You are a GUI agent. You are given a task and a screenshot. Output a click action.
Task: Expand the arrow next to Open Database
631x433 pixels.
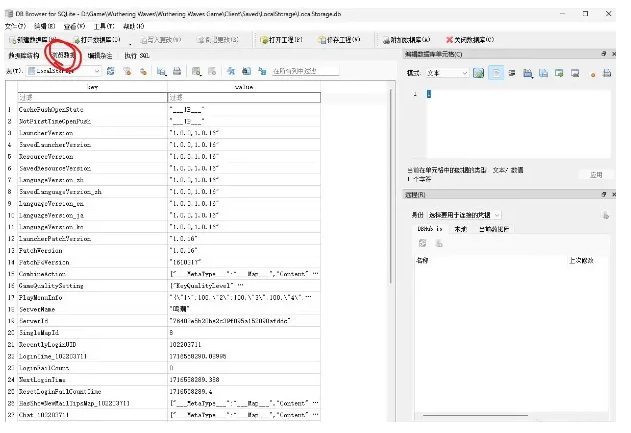[130, 41]
